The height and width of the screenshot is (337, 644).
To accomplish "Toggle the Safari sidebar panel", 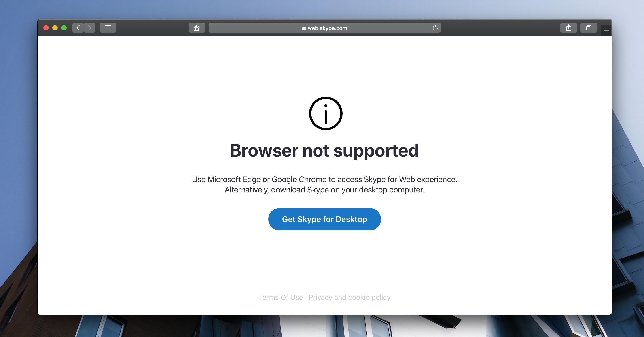I will coord(108,28).
